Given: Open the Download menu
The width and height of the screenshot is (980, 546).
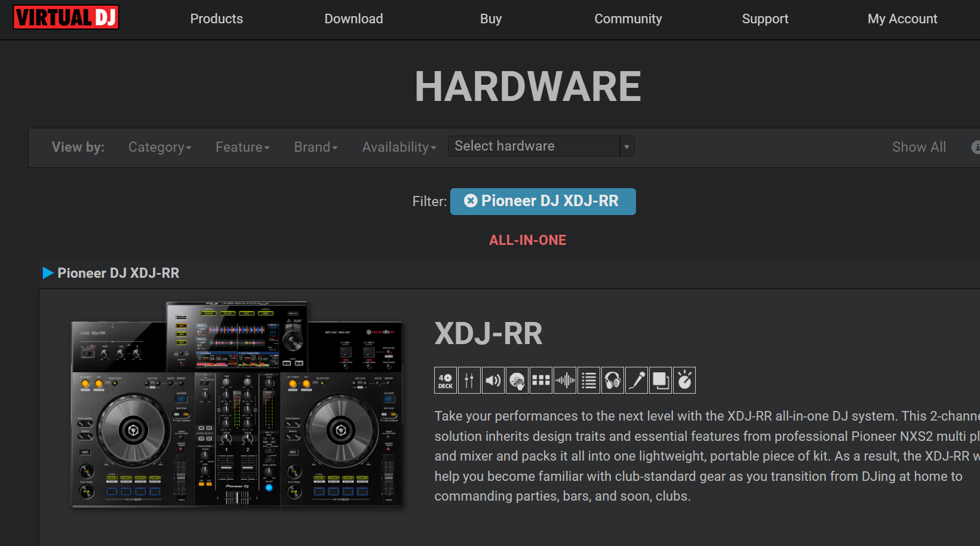Looking at the screenshot, I should point(354,19).
